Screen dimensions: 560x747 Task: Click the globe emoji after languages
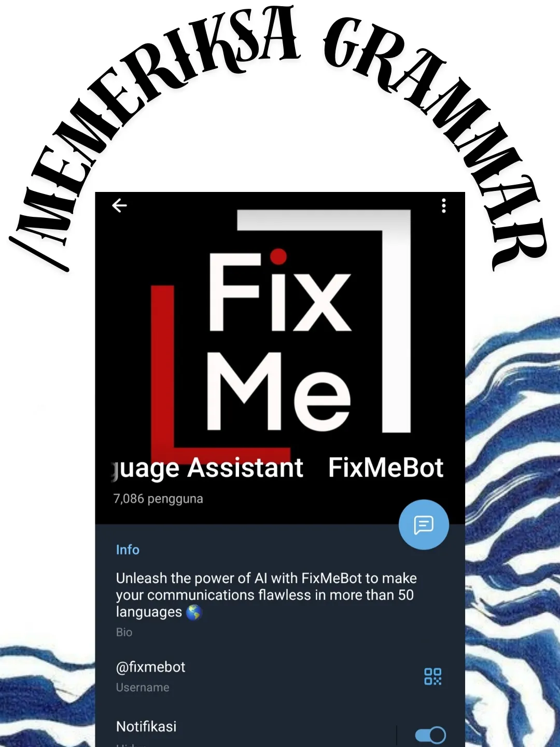(194, 613)
